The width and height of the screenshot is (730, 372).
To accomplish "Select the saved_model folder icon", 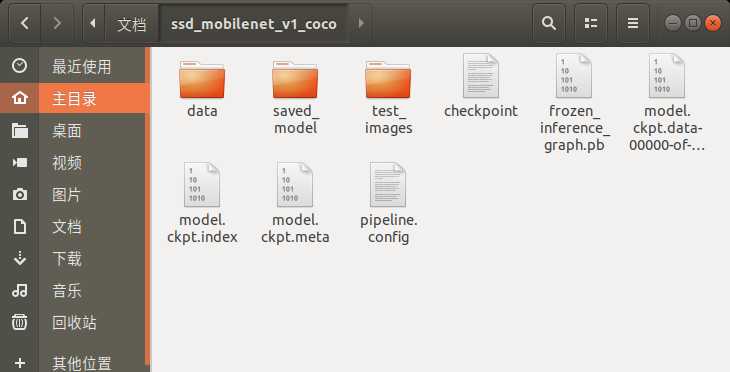I will tap(295, 79).
